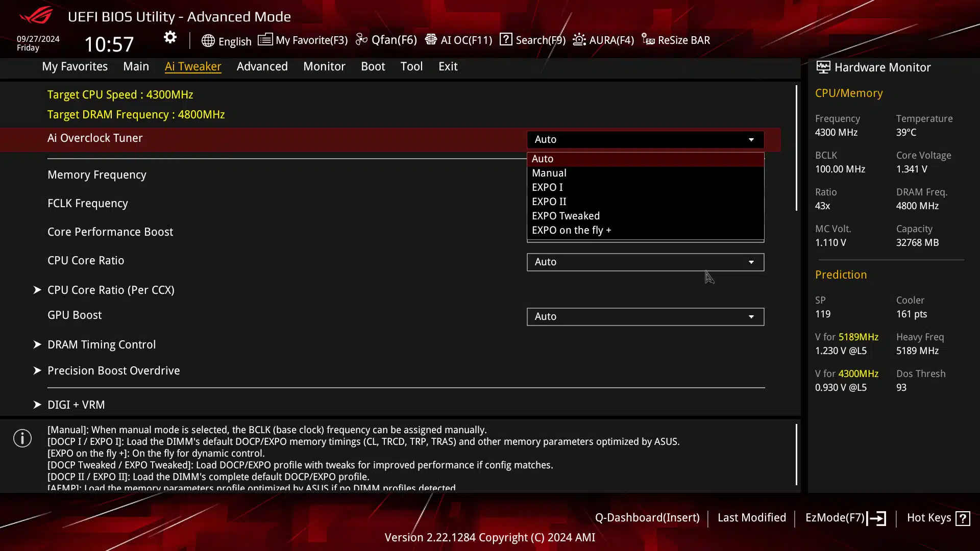Screen dimensions: 980x551
Task: Click the 09/27/2024 date text
Action: [x=38, y=39]
